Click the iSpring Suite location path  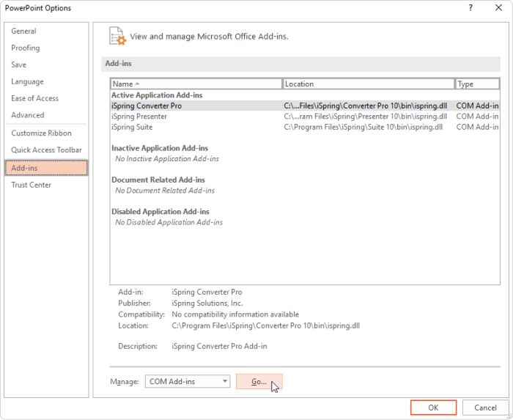pos(363,127)
